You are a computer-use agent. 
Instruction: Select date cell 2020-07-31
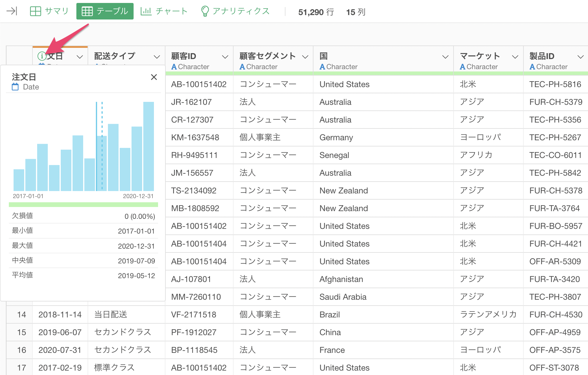60,350
